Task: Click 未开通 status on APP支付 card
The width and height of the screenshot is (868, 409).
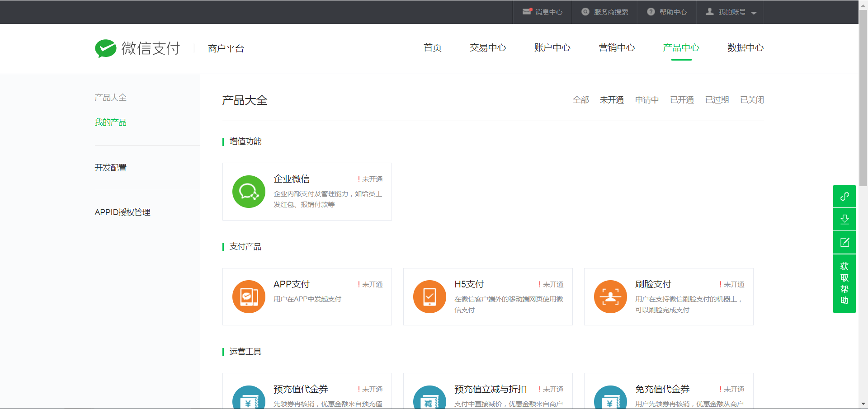Action: [x=370, y=285]
